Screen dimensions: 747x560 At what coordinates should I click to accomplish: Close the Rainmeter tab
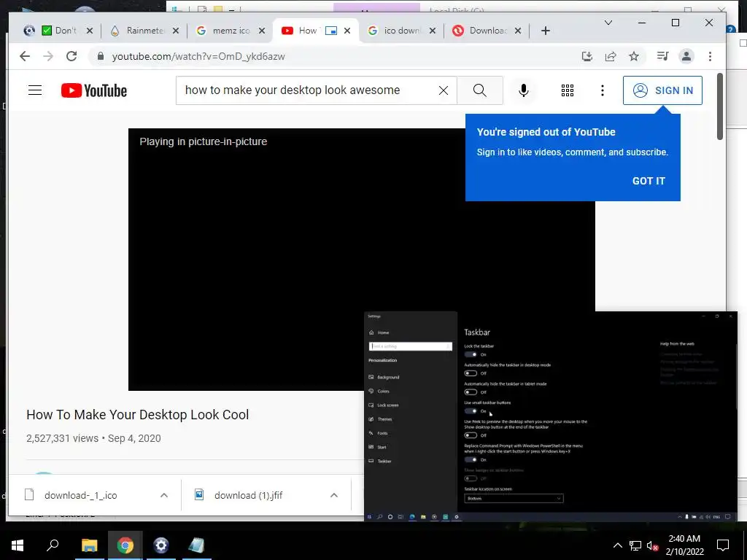point(176,31)
